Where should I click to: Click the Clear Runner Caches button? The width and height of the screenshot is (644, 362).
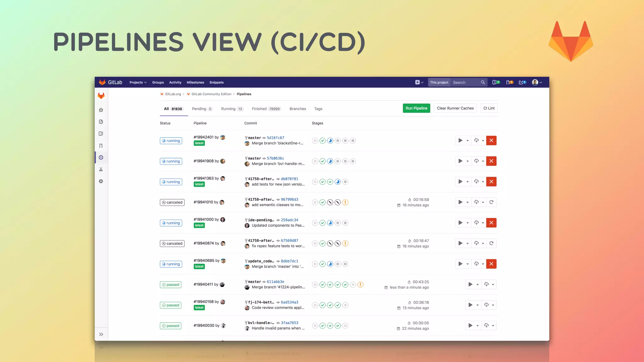455,108
